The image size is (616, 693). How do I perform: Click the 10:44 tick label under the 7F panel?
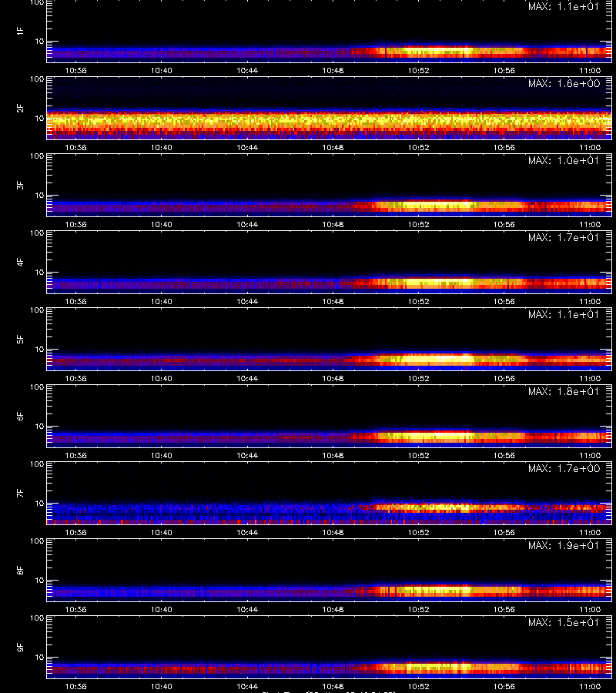[x=247, y=533]
